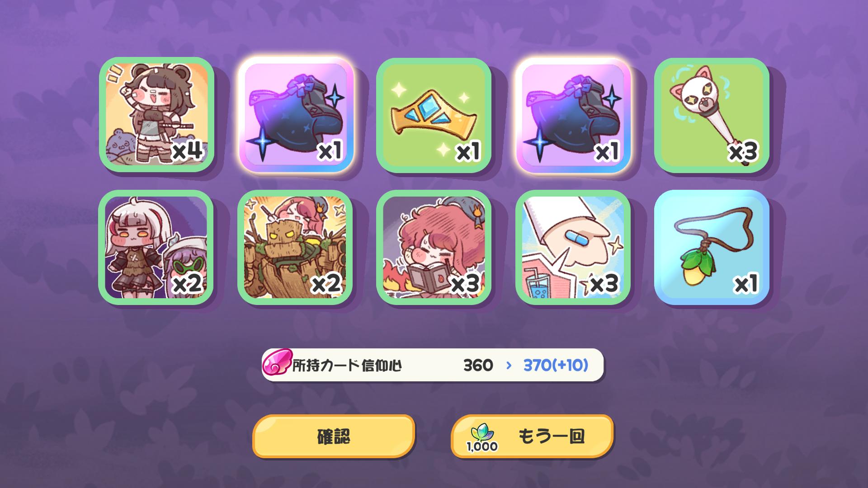Click the x4 count on bear girl card

click(x=187, y=151)
